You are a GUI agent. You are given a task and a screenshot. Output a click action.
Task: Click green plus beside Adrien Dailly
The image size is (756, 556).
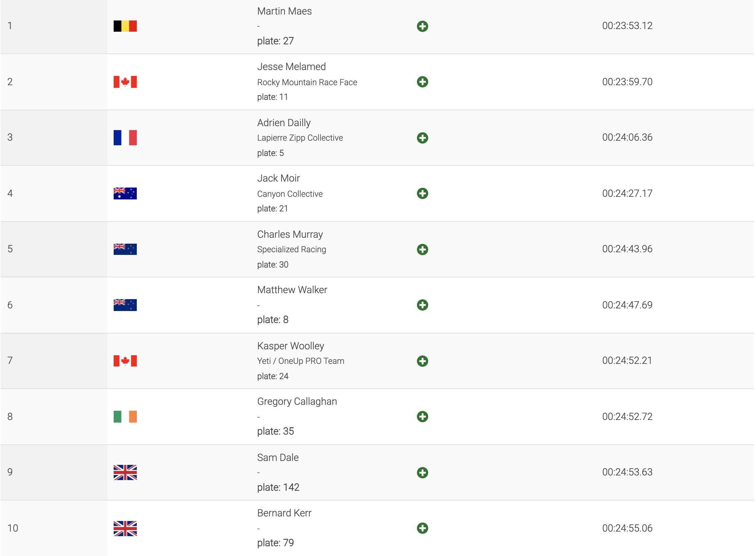click(422, 138)
